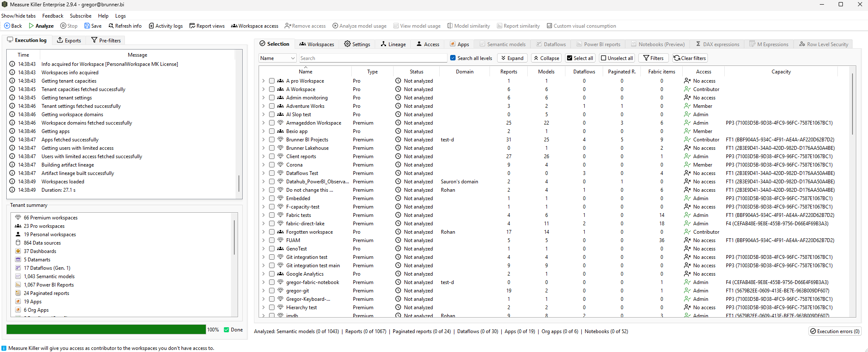
Task: Click Refresh info toolbar icon
Action: tap(111, 26)
